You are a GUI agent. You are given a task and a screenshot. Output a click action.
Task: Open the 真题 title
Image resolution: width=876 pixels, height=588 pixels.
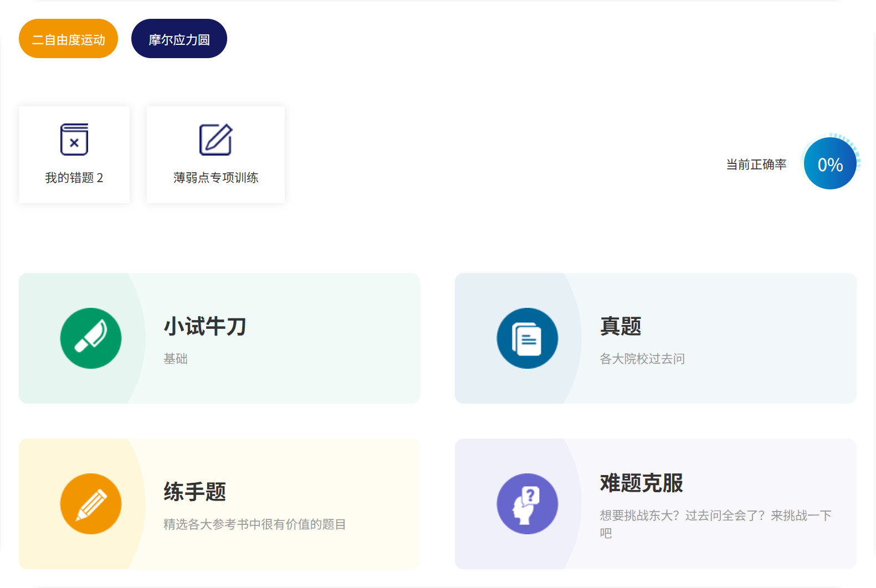621,326
